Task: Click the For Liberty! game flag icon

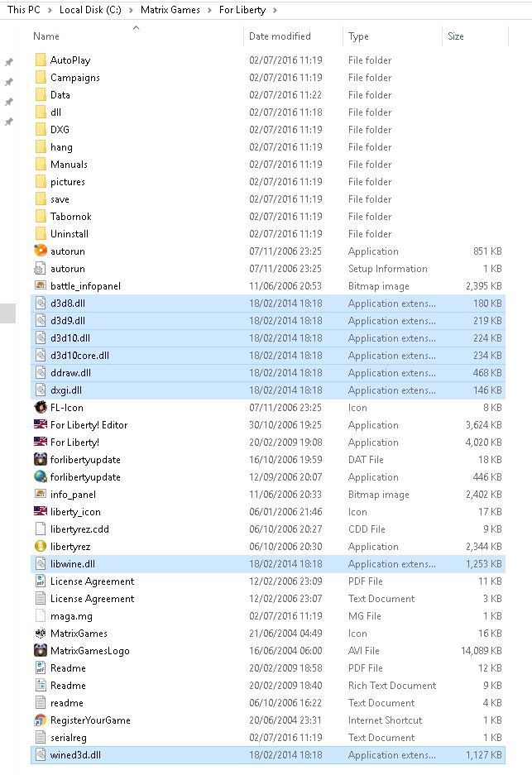Action: (x=41, y=442)
